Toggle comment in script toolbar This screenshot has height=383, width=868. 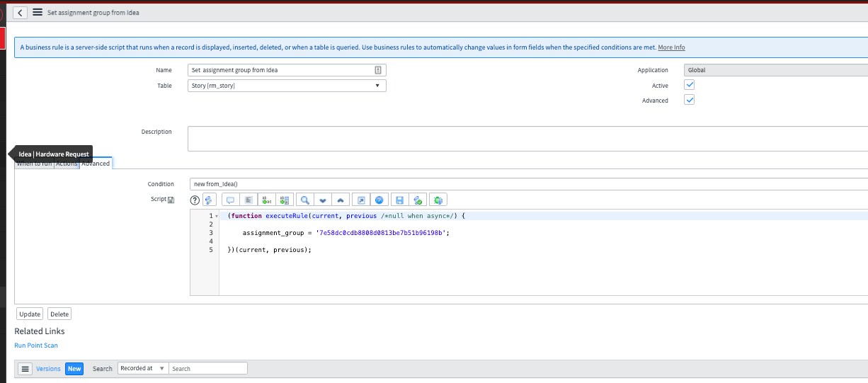[x=230, y=200]
